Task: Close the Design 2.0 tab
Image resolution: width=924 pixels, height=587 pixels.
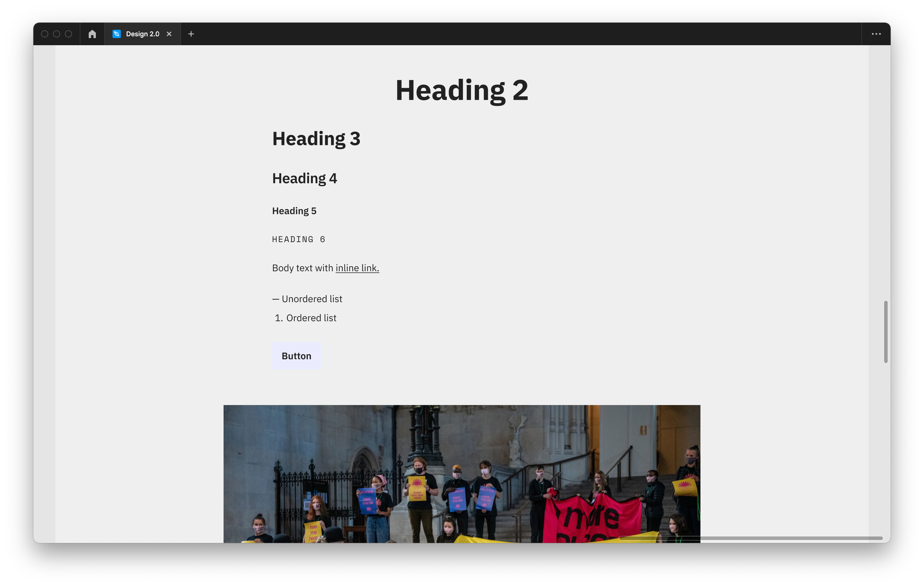Action: coord(169,34)
